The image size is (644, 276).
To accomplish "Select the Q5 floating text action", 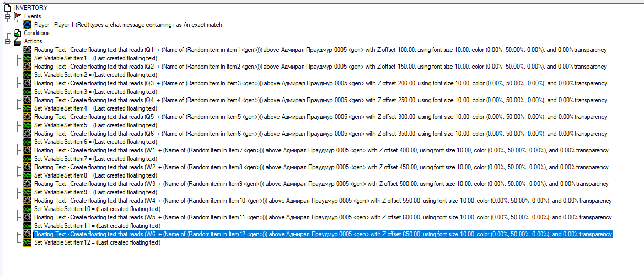I will [x=320, y=117].
